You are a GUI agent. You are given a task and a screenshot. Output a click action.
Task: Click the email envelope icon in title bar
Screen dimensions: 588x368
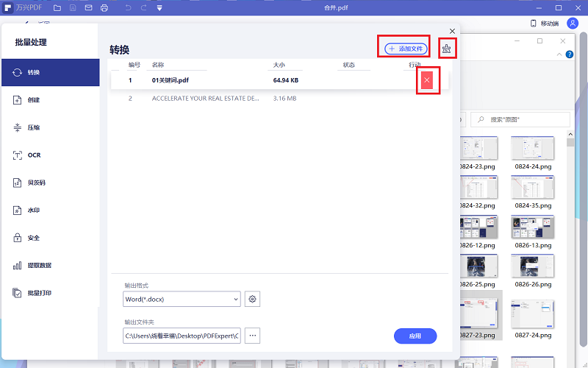[88, 8]
